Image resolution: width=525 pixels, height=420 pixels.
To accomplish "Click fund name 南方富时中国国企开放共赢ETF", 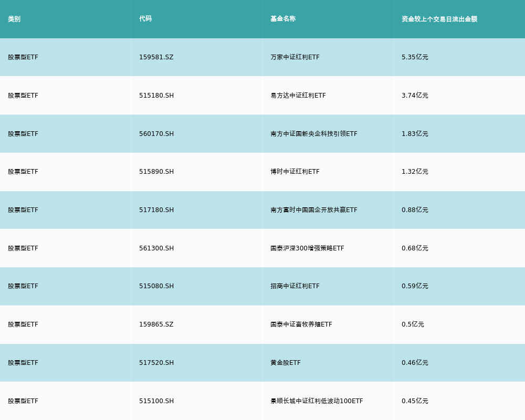I will pyautogui.click(x=314, y=210).
